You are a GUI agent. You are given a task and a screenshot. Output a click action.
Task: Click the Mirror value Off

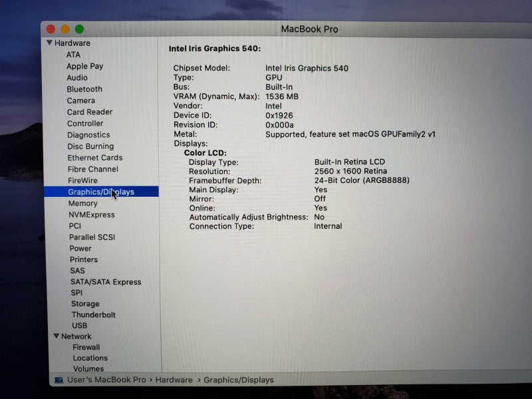[x=320, y=198]
